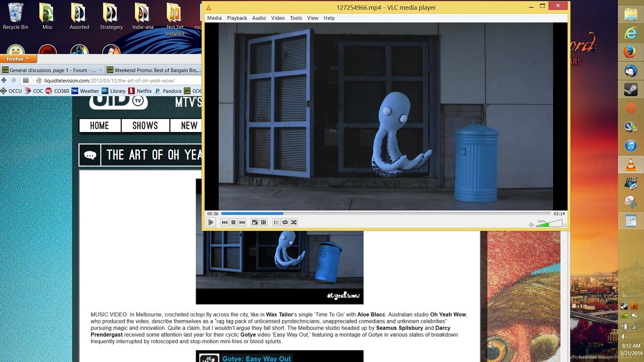Open the OCCU bookmark
The width and height of the screenshot is (644, 362).
11,91
